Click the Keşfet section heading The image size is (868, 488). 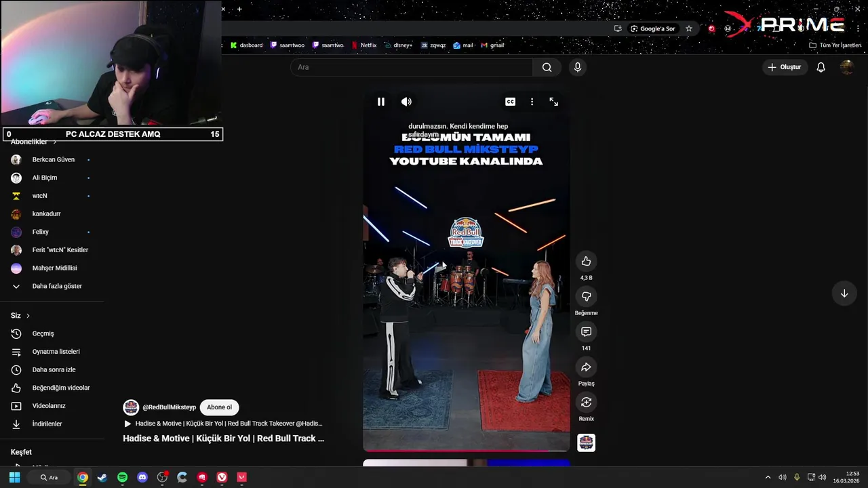[x=21, y=452]
